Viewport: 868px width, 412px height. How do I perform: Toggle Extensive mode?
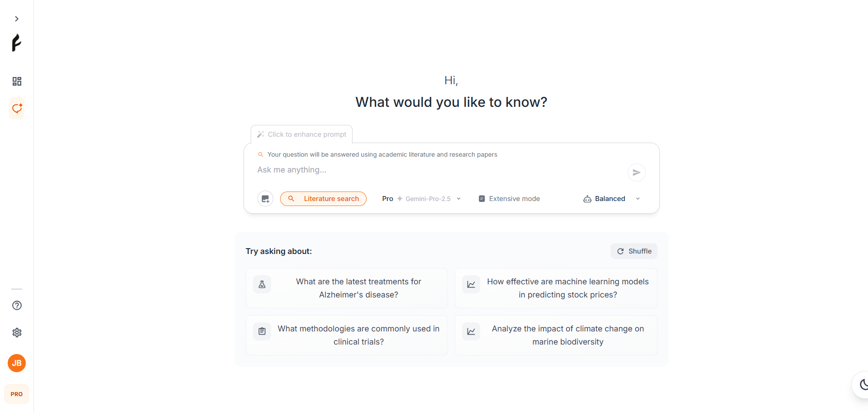[x=509, y=198]
